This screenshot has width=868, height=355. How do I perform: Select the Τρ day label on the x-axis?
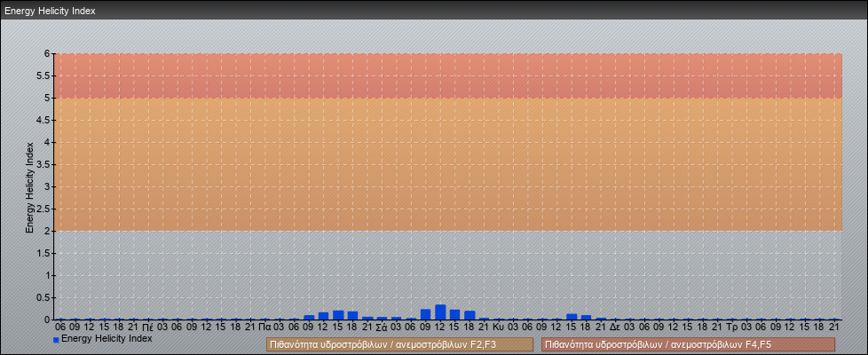coord(731,327)
